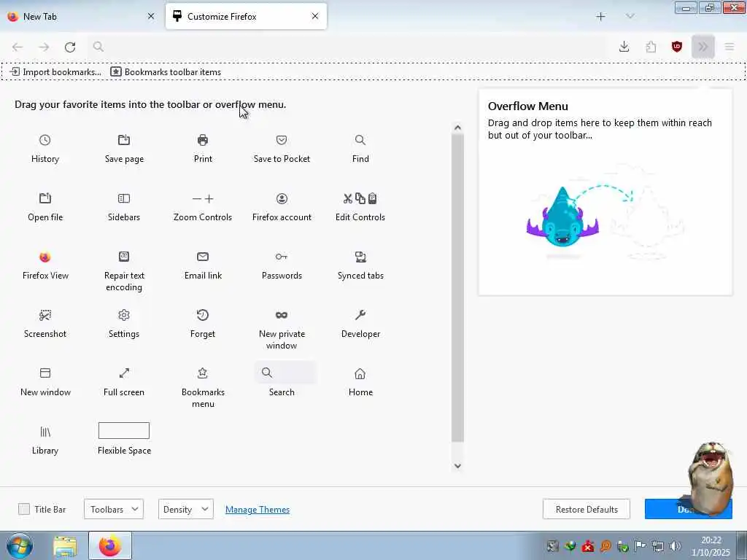This screenshot has width=747, height=560.
Task: Click the Action Center flag tray icon
Action: (x=640, y=546)
